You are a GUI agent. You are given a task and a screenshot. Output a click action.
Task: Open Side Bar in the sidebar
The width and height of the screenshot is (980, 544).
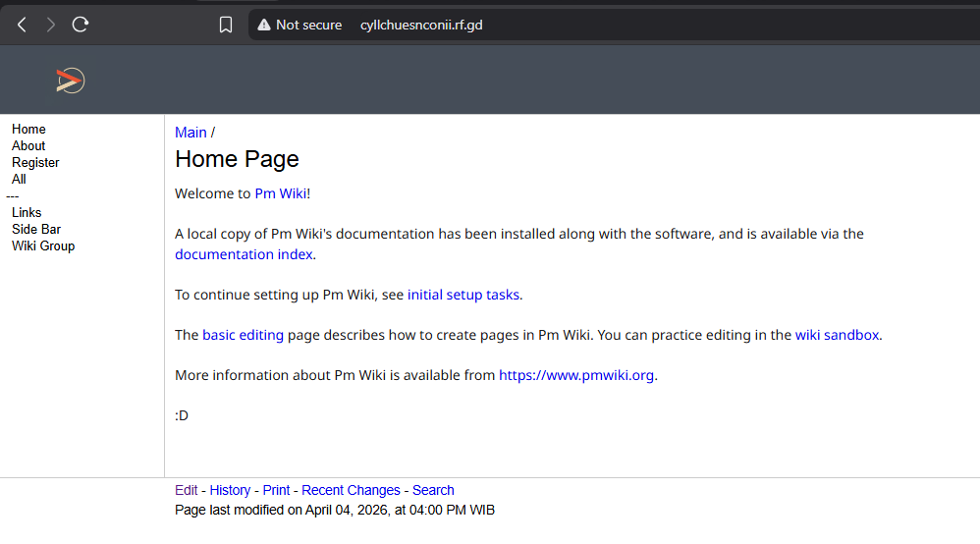point(36,230)
